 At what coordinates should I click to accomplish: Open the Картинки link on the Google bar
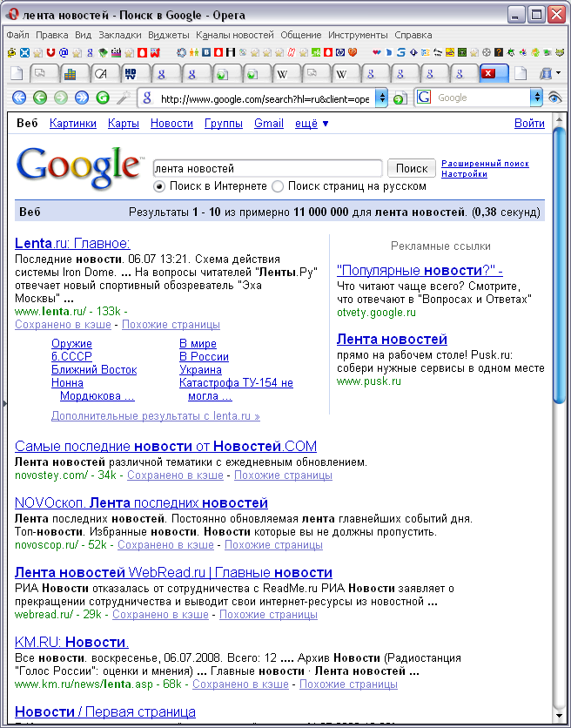[73, 124]
